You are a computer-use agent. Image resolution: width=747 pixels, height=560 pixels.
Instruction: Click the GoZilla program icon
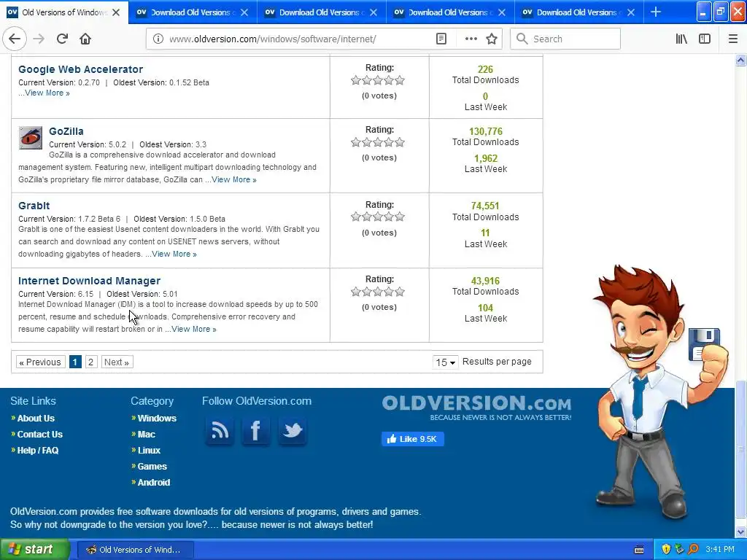[x=31, y=138]
